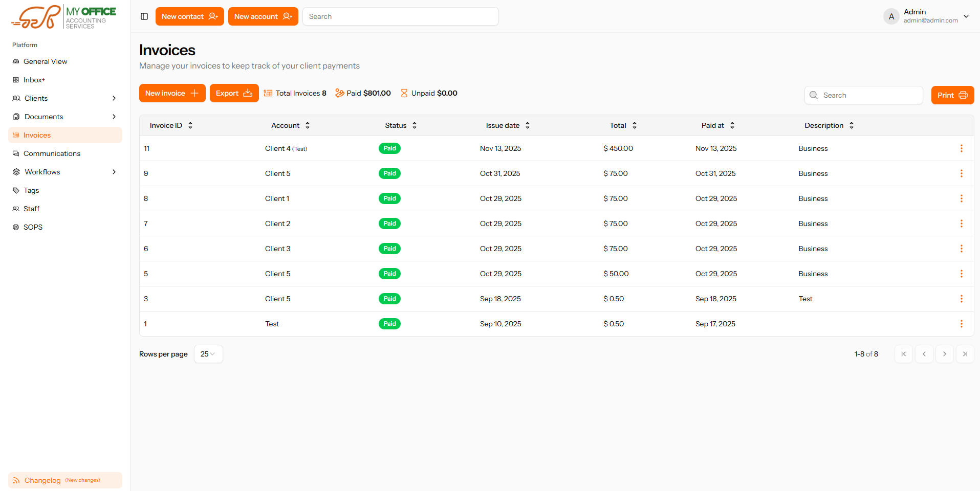Click the Unpaid $0.00 summary

(x=429, y=93)
